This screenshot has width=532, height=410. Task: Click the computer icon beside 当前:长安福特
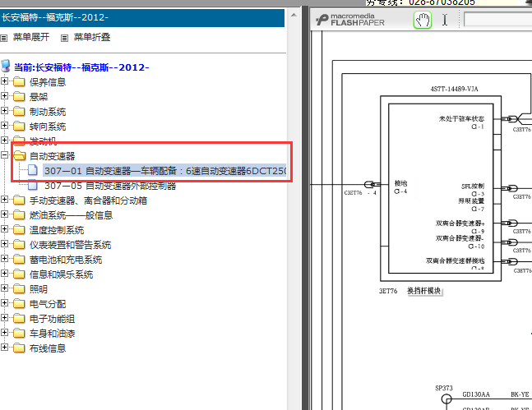pyautogui.click(x=6, y=67)
